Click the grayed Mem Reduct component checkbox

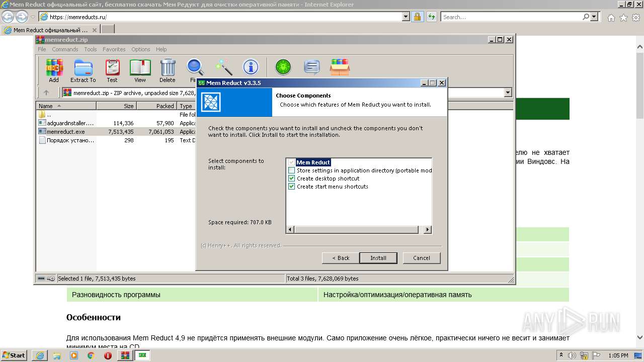291,162
